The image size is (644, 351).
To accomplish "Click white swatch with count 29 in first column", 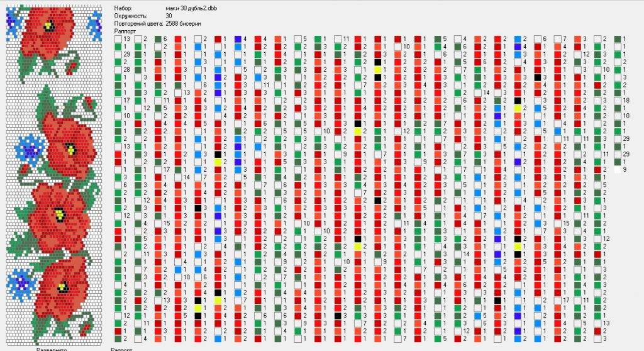I will pyautogui.click(x=118, y=54).
